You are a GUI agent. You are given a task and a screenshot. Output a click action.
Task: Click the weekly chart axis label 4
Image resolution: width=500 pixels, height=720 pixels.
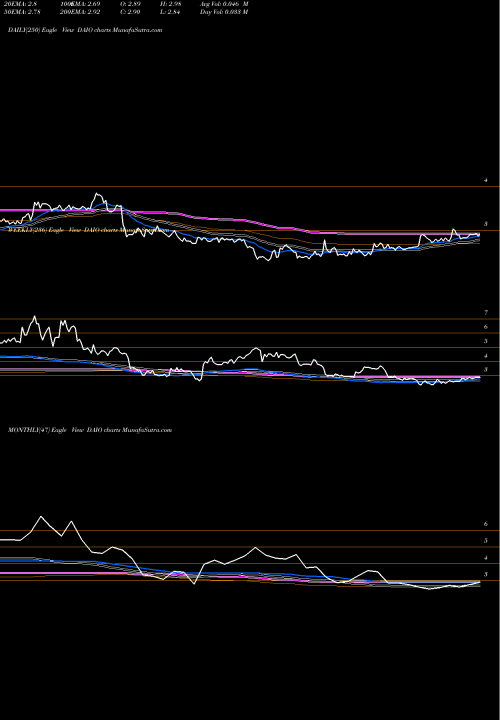point(486,355)
